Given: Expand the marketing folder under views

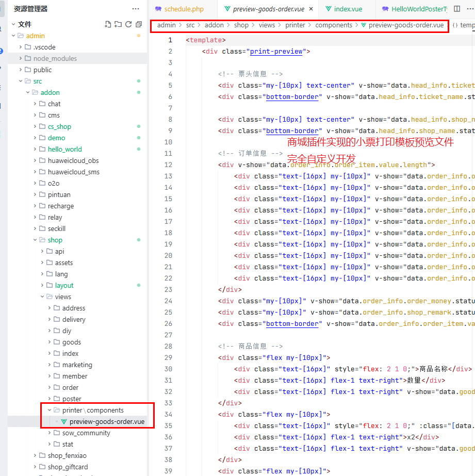Looking at the screenshot, I should click(x=77, y=365).
